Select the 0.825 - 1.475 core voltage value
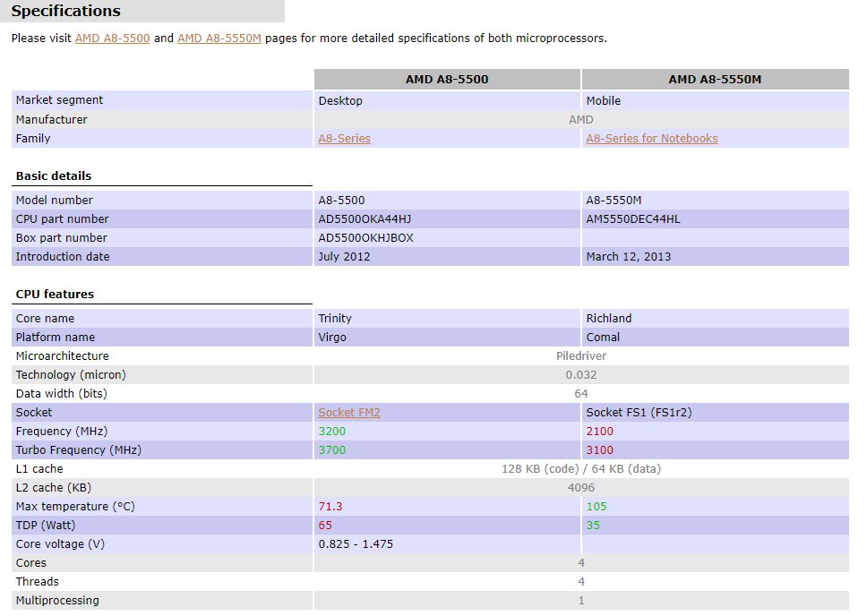 (356, 544)
